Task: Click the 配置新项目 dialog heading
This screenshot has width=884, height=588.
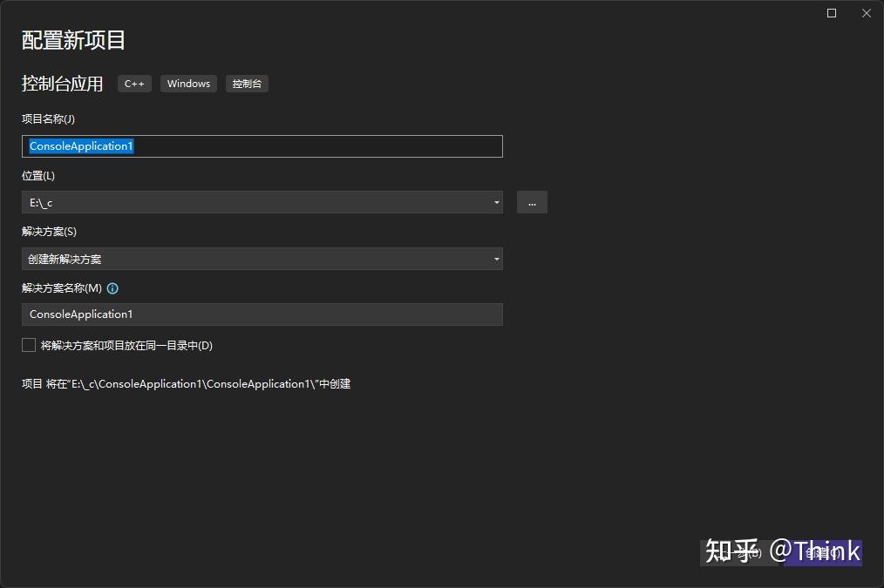Action: [x=73, y=41]
